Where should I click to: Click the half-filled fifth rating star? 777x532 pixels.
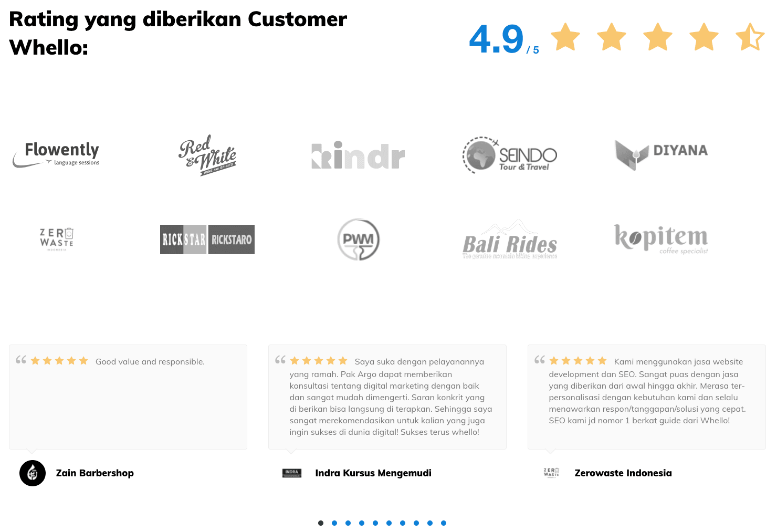[x=750, y=37]
